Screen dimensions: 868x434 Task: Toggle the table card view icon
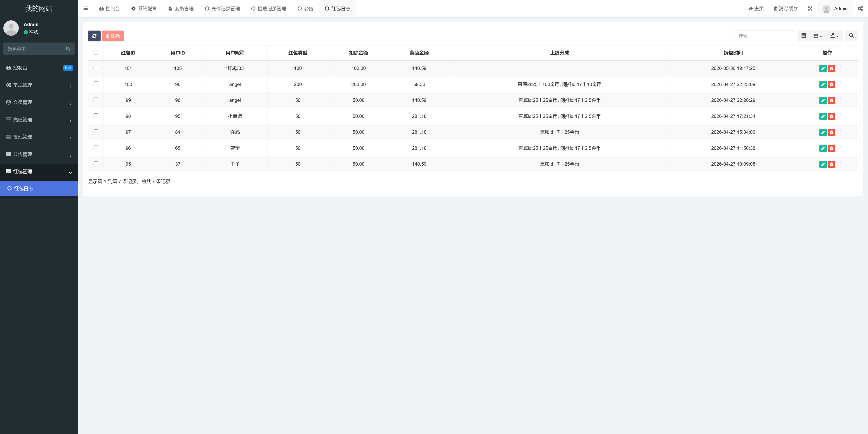click(x=804, y=36)
